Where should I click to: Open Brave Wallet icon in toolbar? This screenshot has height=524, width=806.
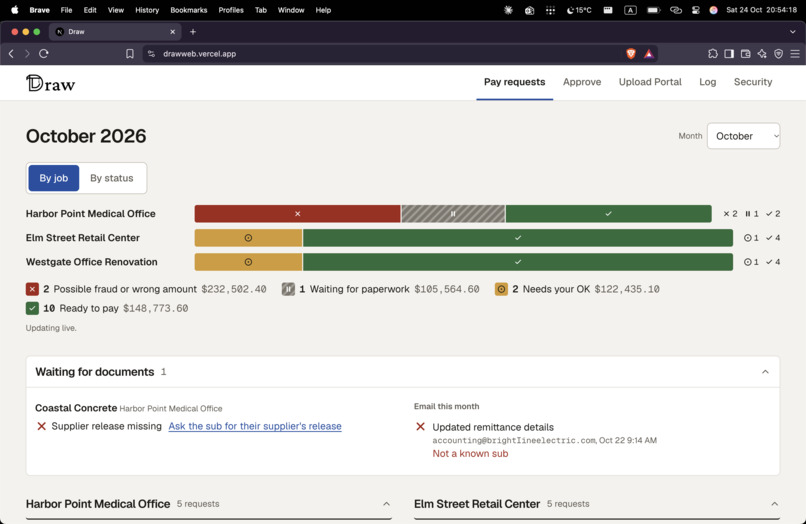(745, 53)
